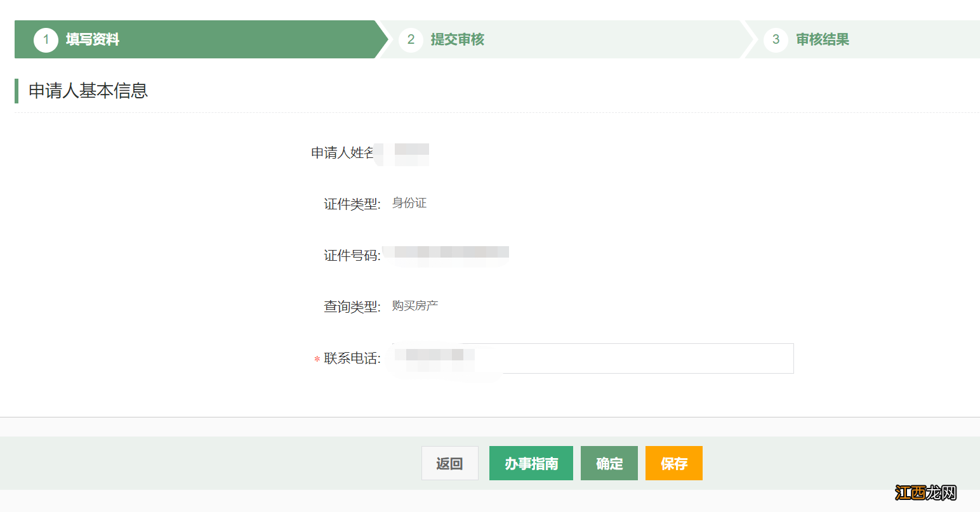Click the 证件号码 label

[352, 256]
